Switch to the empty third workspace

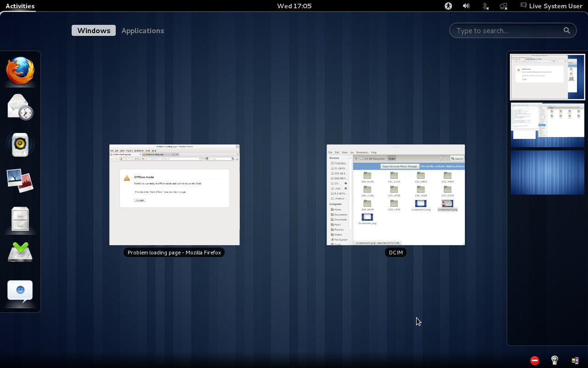click(x=548, y=172)
